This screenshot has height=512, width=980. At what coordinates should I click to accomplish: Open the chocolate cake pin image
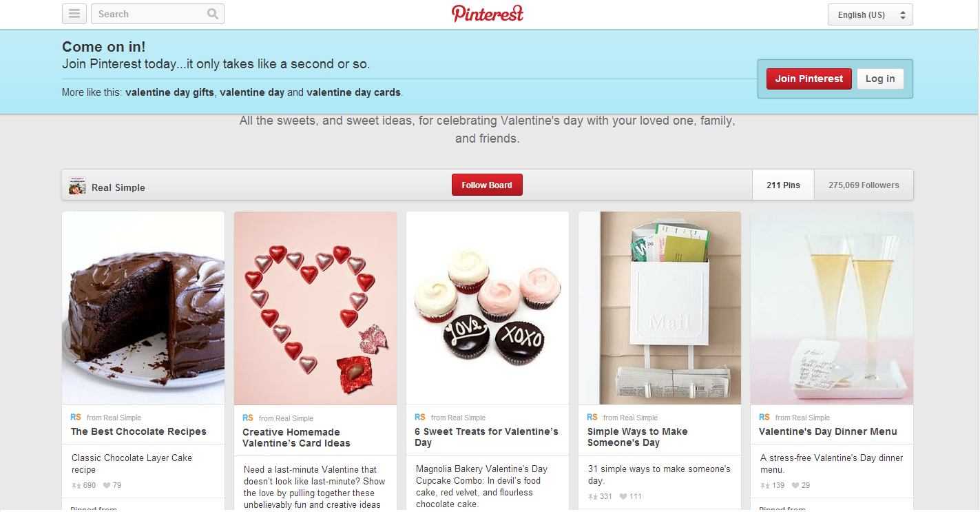(143, 308)
